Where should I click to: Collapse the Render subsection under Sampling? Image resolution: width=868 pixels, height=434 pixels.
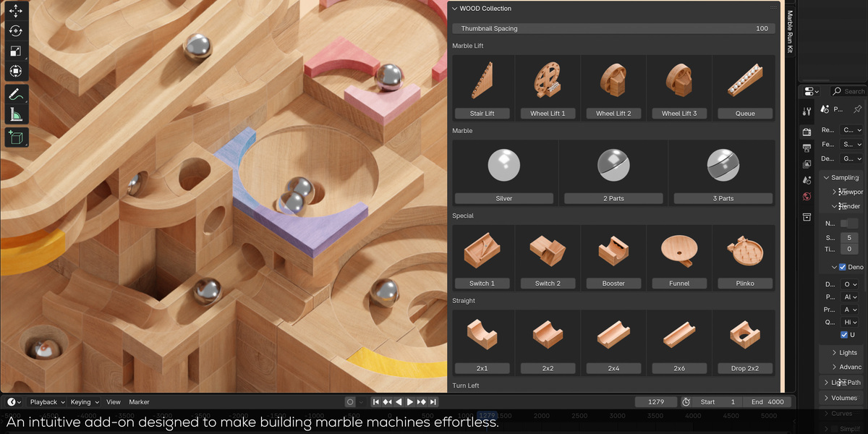pyautogui.click(x=834, y=206)
